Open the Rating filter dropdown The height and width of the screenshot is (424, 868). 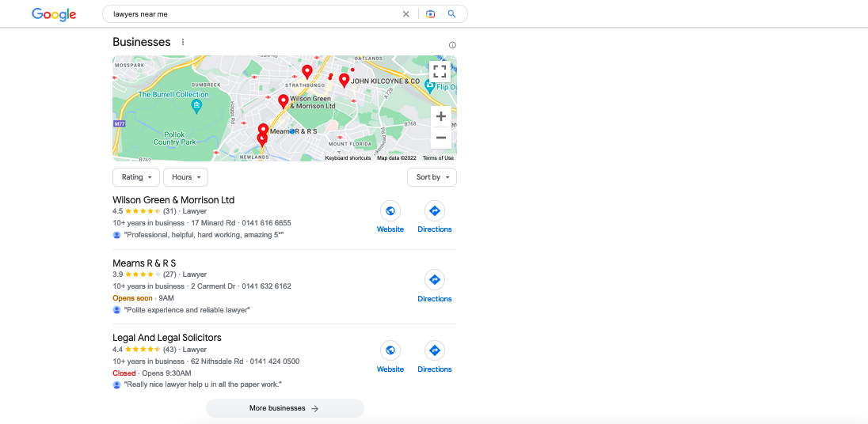pos(136,177)
